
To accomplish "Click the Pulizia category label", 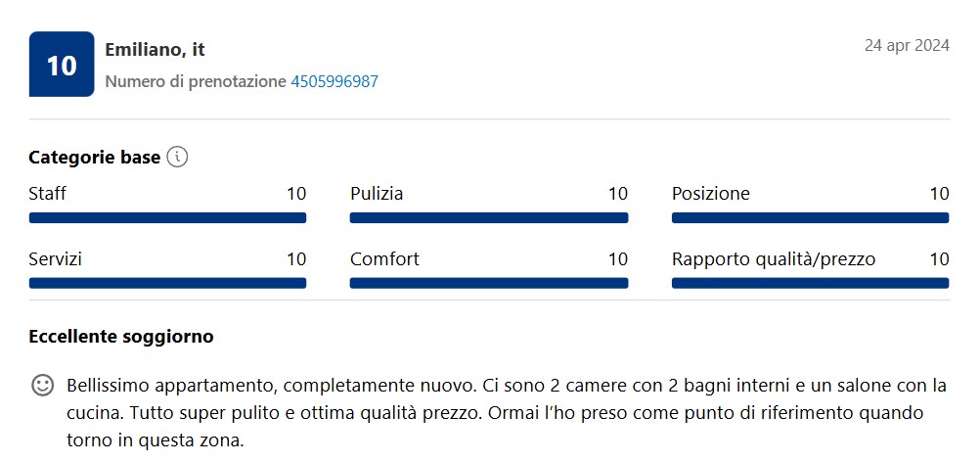I will tap(377, 194).
